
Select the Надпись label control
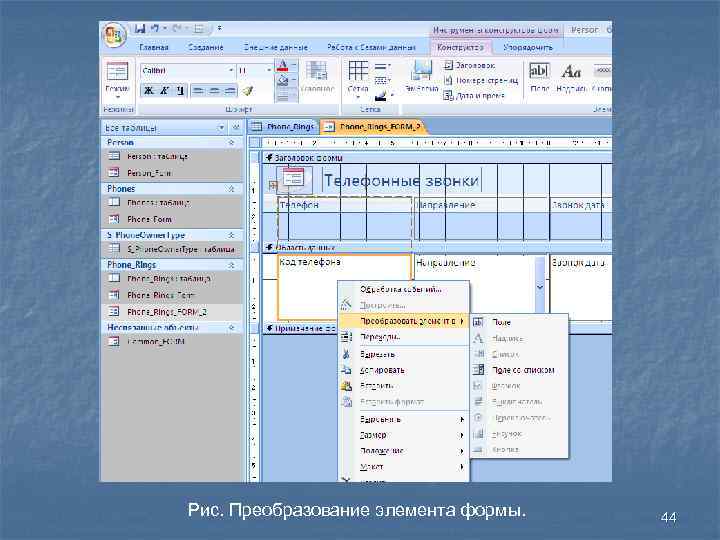[571, 77]
